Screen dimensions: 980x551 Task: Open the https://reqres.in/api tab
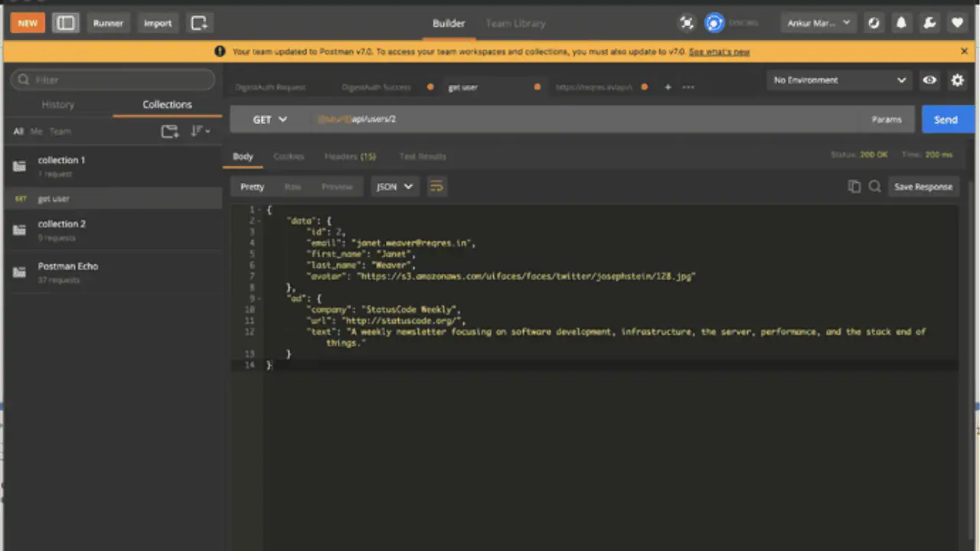click(x=594, y=87)
